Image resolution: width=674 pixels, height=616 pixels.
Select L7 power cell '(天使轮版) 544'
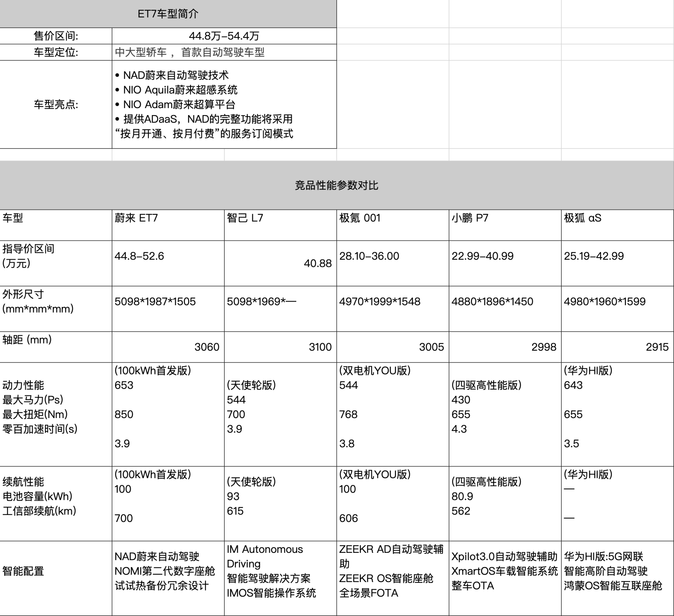[x=280, y=414]
